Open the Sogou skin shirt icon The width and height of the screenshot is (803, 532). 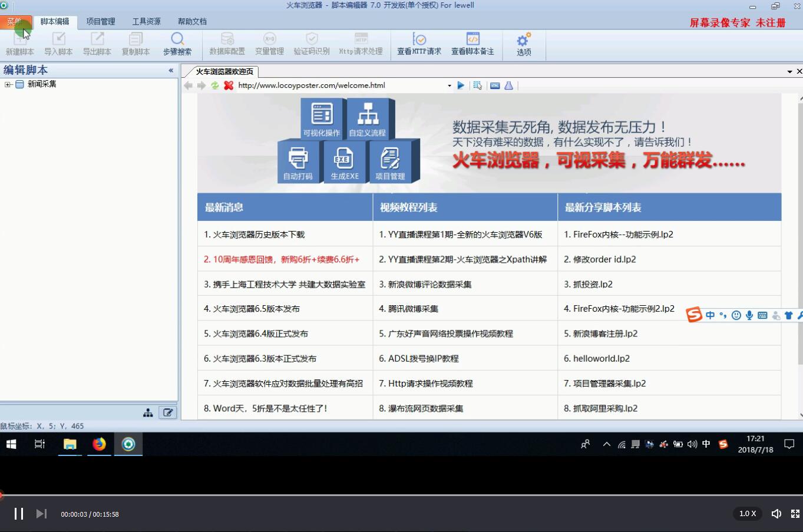[788, 315]
